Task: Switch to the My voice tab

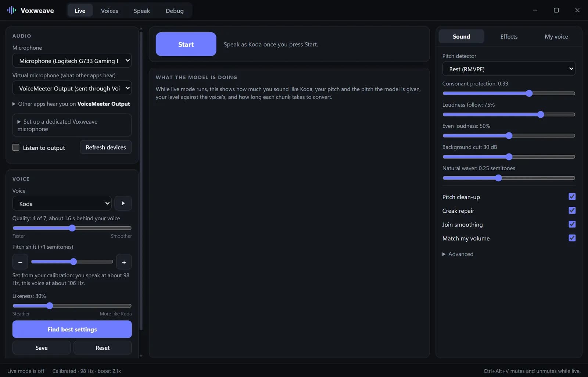Action: [556, 36]
